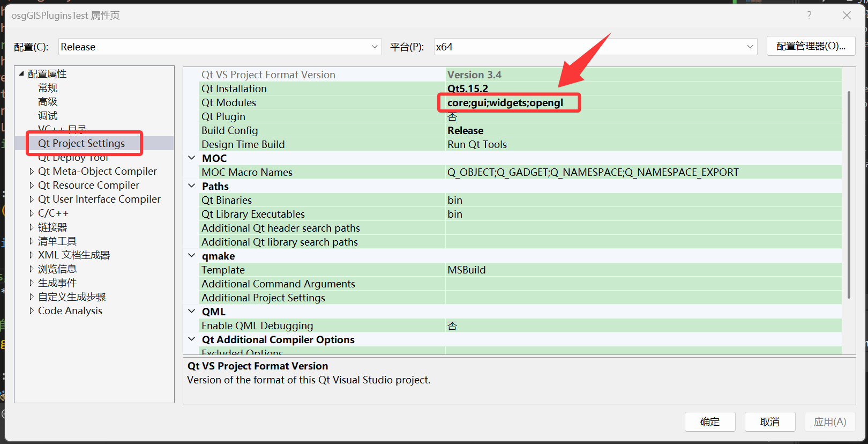Close the 属性页 dialog
The width and height of the screenshot is (868, 444).
click(x=847, y=16)
